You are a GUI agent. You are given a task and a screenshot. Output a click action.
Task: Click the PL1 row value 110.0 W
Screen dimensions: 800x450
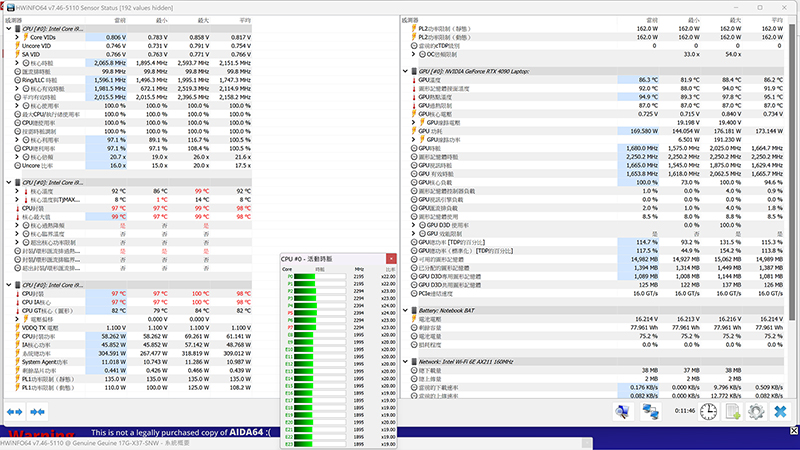point(115,388)
